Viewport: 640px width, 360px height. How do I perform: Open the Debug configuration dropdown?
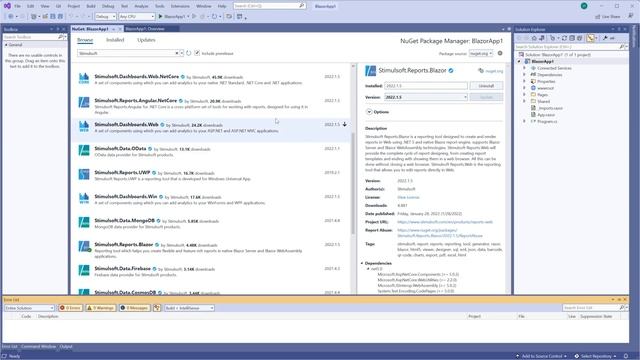105,16
